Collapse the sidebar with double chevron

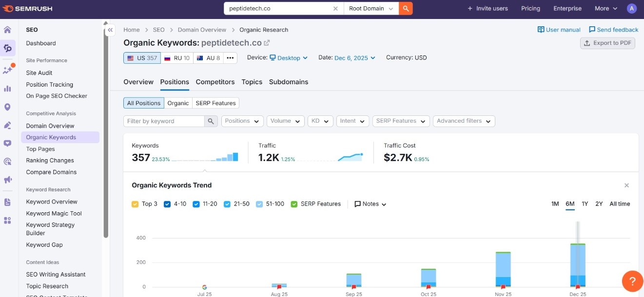click(x=111, y=30)
